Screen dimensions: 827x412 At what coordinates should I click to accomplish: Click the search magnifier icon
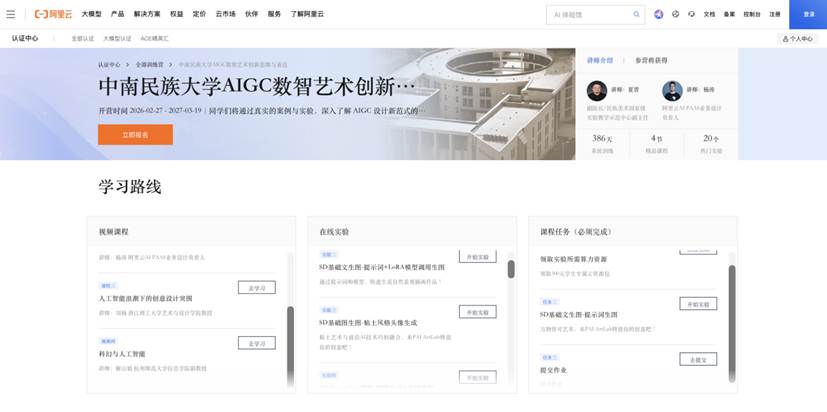[x=637, y=15]
